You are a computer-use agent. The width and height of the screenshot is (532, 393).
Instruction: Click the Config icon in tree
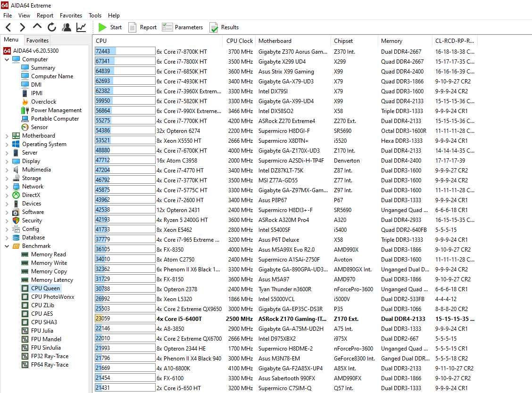[16, 229]
